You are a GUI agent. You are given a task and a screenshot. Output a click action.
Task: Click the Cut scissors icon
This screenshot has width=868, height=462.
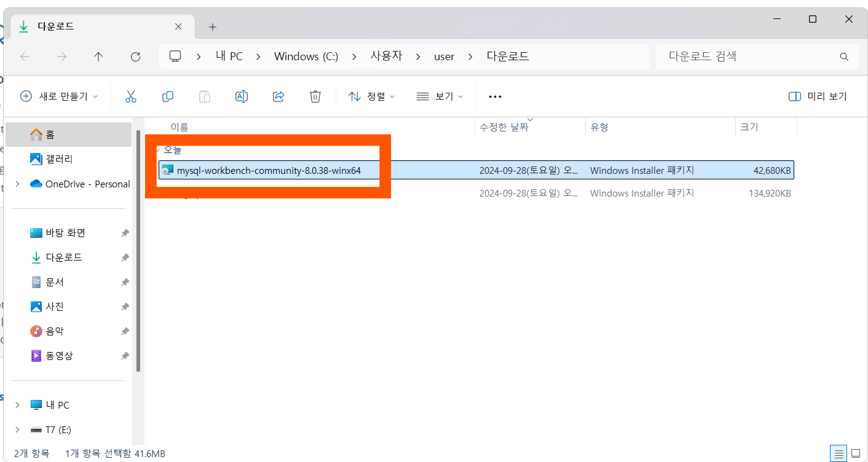click(x=130, y=96)
